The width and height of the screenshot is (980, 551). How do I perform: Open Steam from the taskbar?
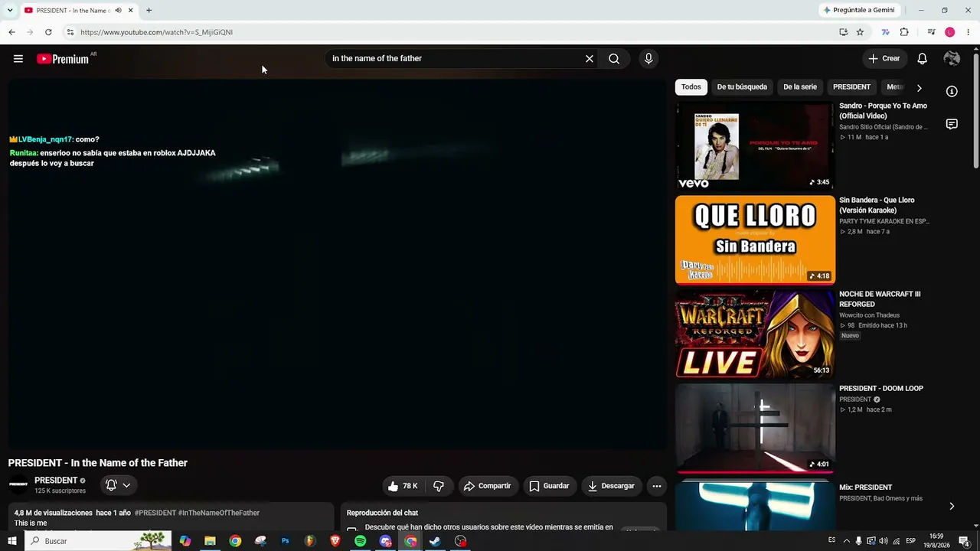435,541
